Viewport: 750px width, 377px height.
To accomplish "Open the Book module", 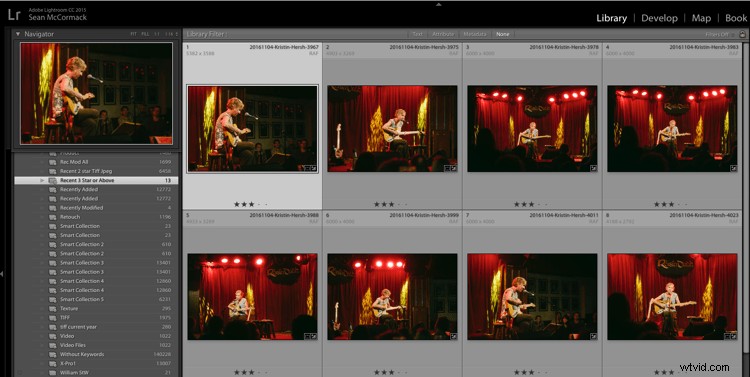I will point(736,18).
